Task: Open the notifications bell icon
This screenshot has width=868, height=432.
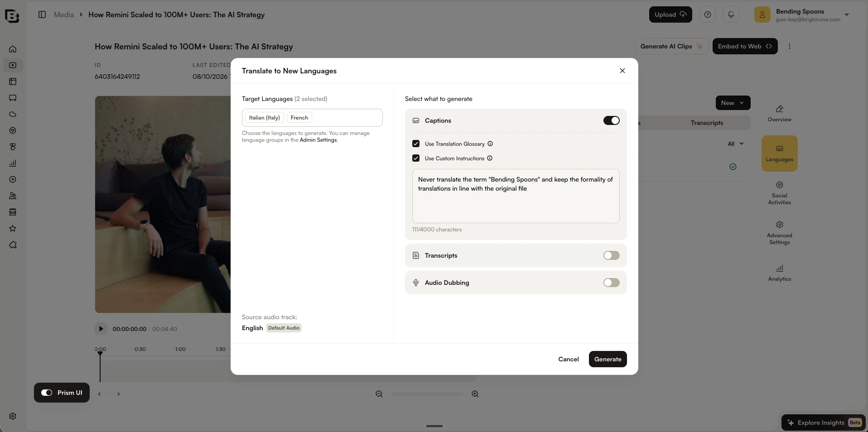Action: click(x=731, y=14)
